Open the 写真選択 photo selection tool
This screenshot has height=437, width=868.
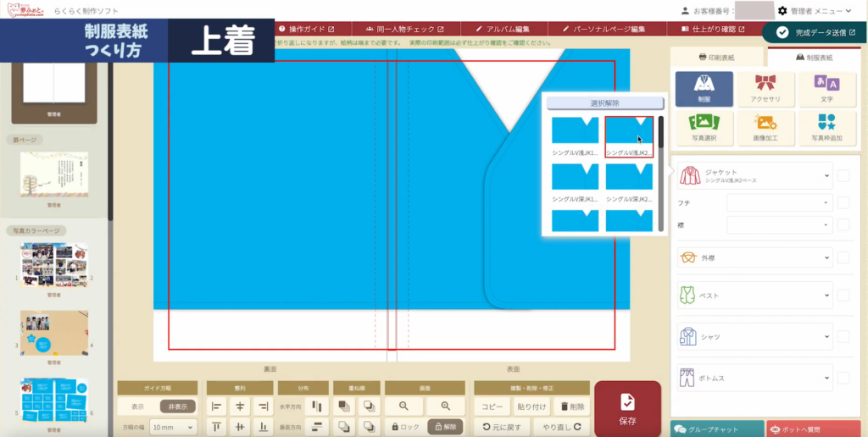[x=704, y=127]
